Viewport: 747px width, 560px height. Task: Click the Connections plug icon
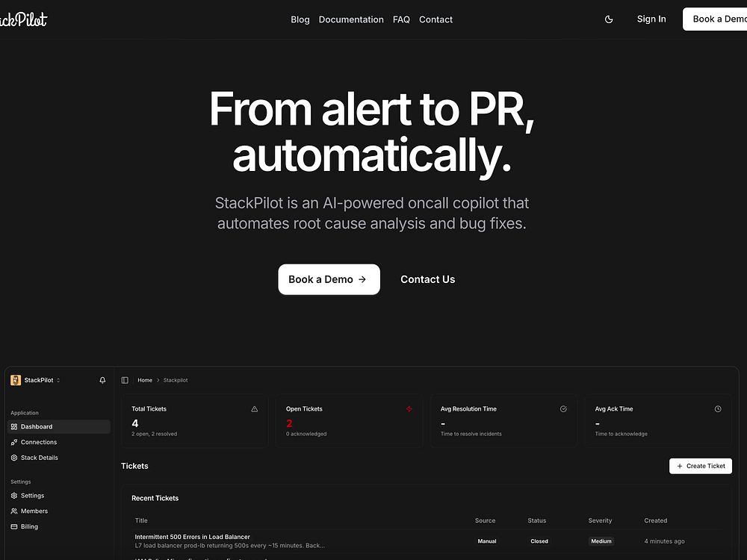pyautogui.click(x=14, y=442)
